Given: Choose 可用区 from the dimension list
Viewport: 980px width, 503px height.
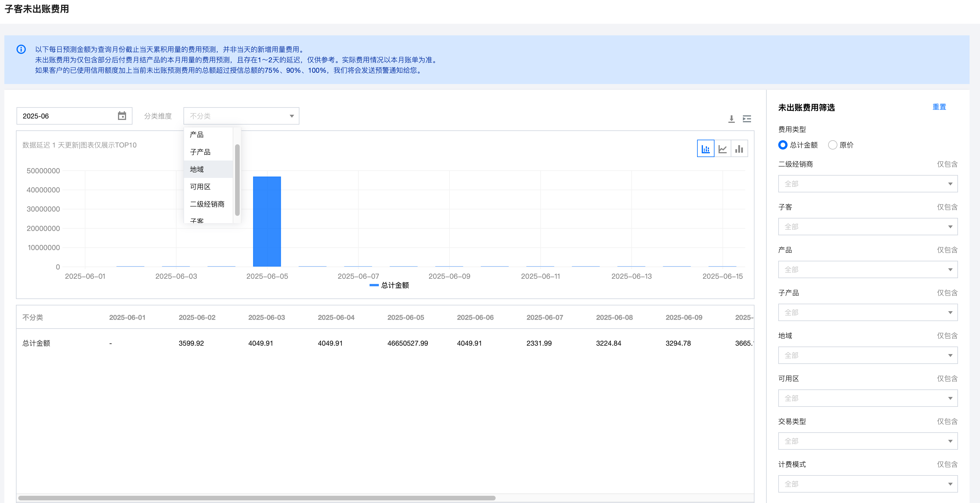Looking at the screenshot, I should pos(200,187).
